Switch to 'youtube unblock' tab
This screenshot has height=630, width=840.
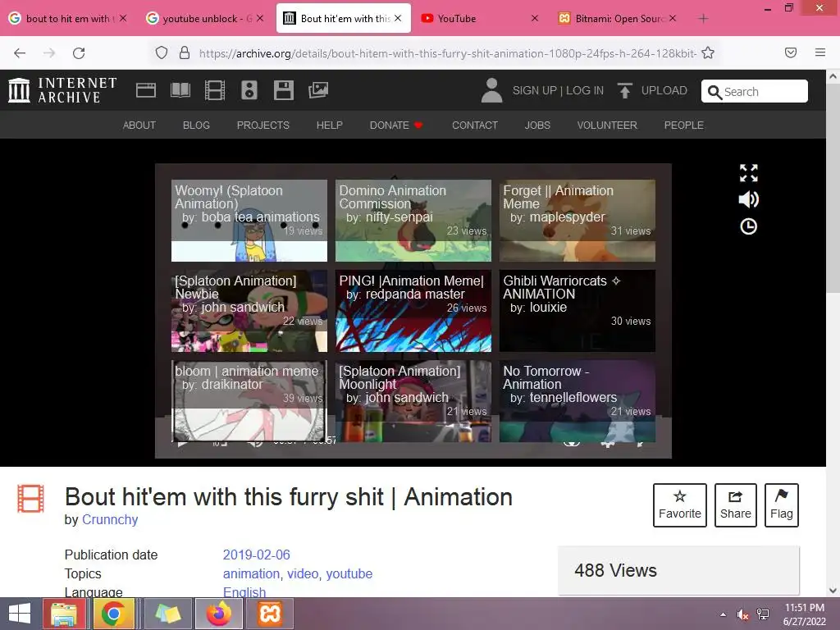tap(206, 18)
